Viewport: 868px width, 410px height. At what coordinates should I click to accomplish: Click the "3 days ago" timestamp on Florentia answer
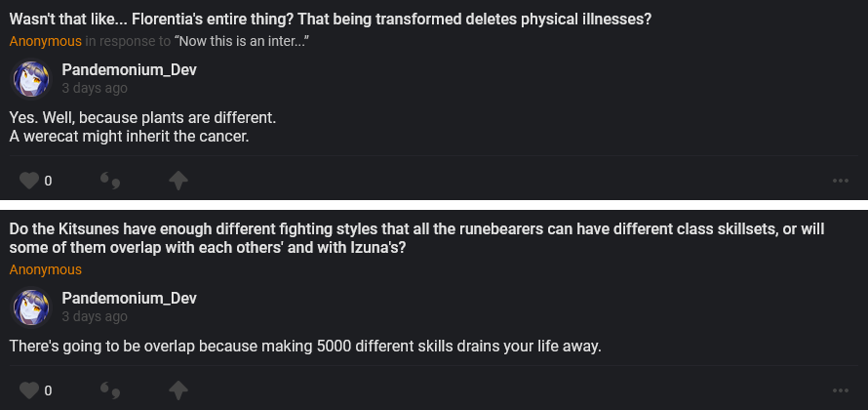click(x=95, y=89)
